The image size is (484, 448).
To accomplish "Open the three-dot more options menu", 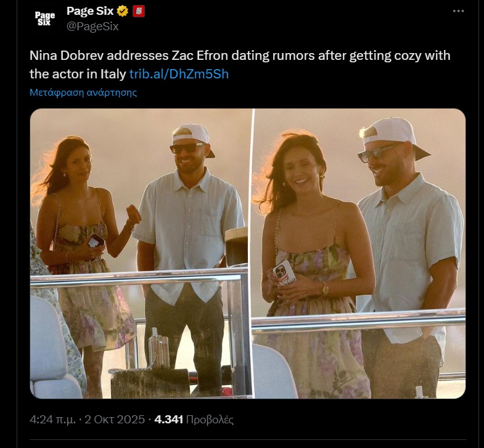I will coord(458,12).
